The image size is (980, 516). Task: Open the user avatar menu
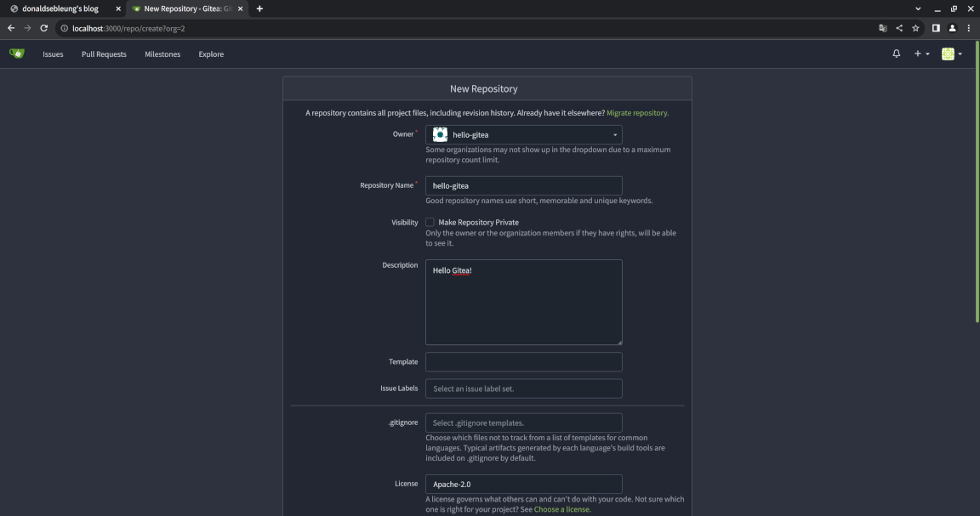952,54
